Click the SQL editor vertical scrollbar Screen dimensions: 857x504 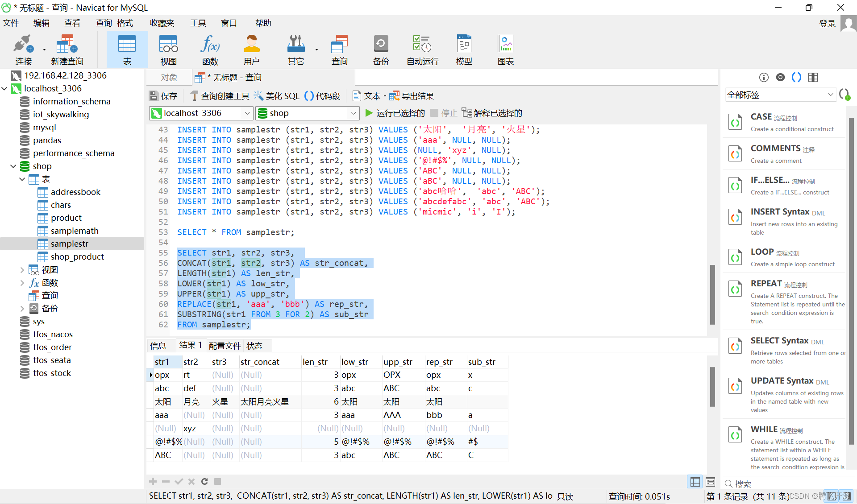coord(712,294)
